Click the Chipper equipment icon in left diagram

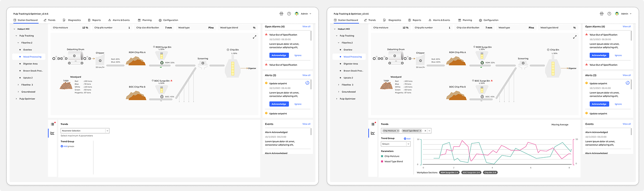click(100, 60)
